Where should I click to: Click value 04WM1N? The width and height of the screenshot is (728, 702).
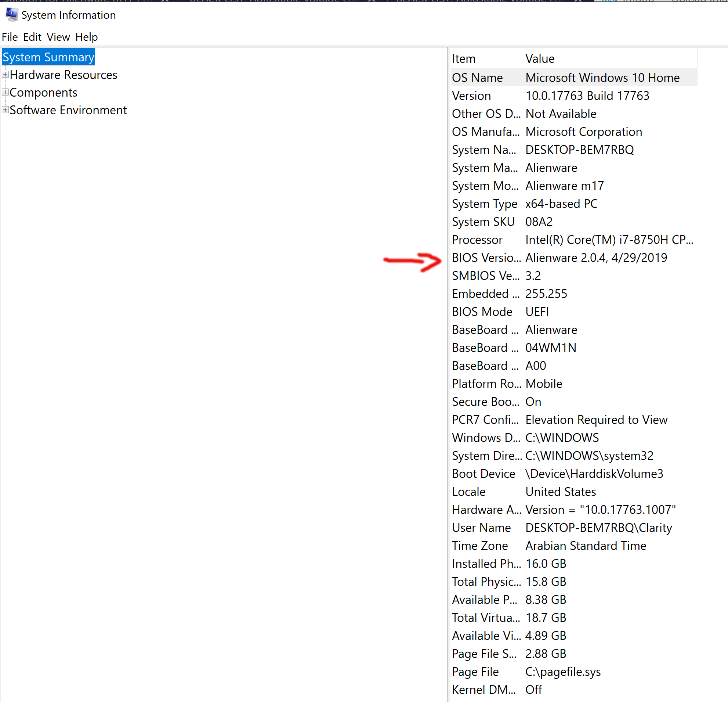pos(551,348)
